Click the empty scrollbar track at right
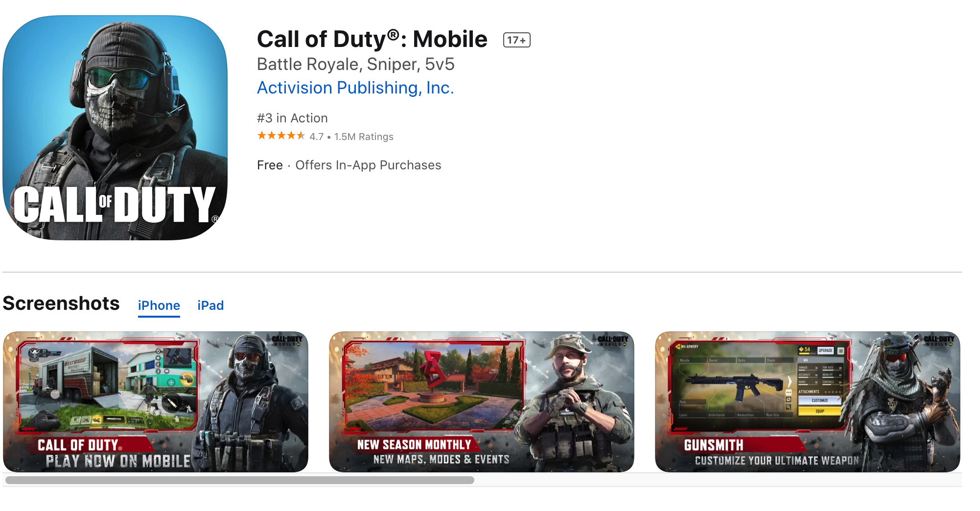This screenshot has width=980, height=511. [717, 480]
